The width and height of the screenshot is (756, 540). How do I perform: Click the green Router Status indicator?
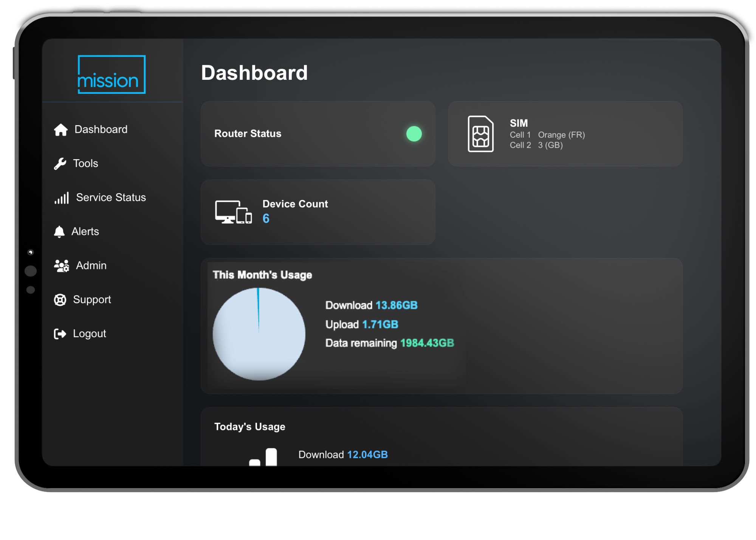tap(414, 134)
